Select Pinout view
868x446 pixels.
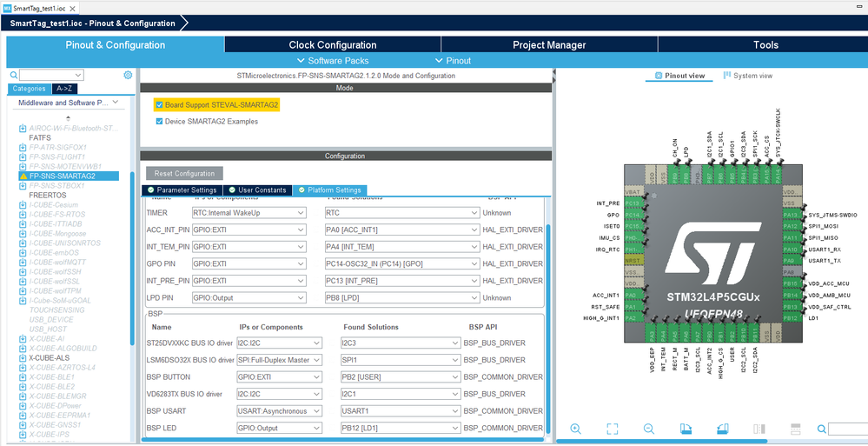point(679,76)
